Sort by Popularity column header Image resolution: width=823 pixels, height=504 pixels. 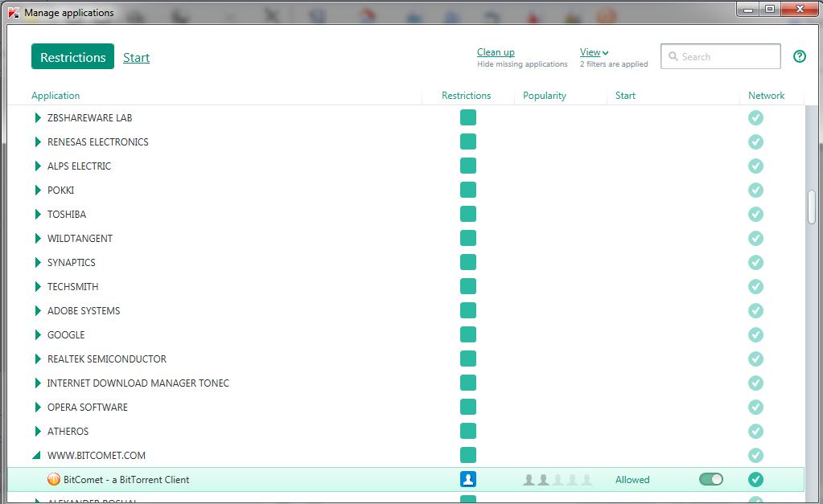point(545,96)
